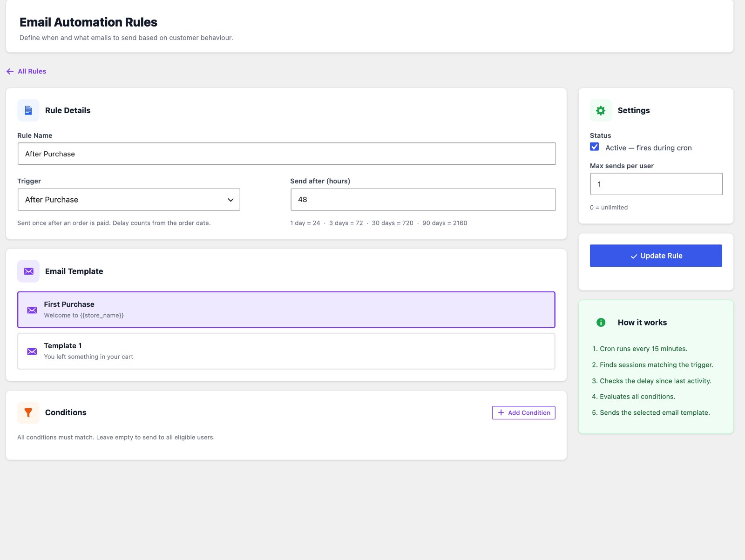Click the back arrow beside All Rules
Viewport: 745px width, 560px height.
tap(10, 71)
